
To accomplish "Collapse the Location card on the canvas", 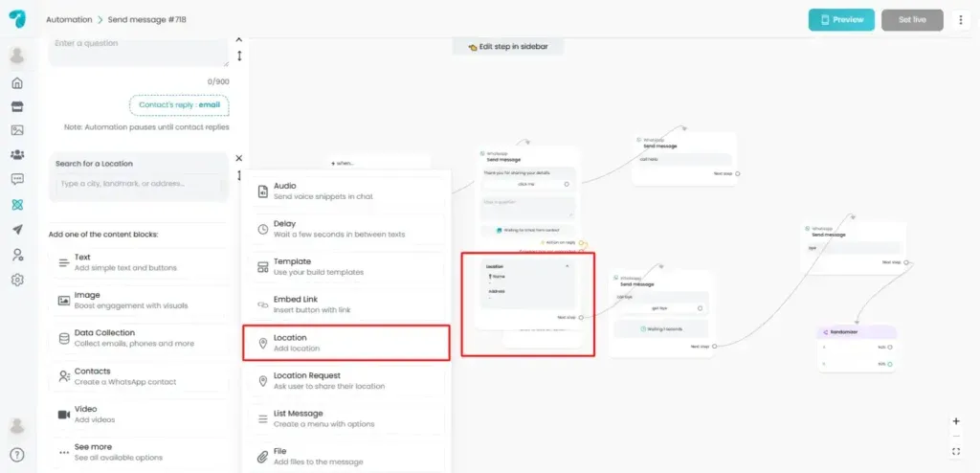I will coord(567,266).
